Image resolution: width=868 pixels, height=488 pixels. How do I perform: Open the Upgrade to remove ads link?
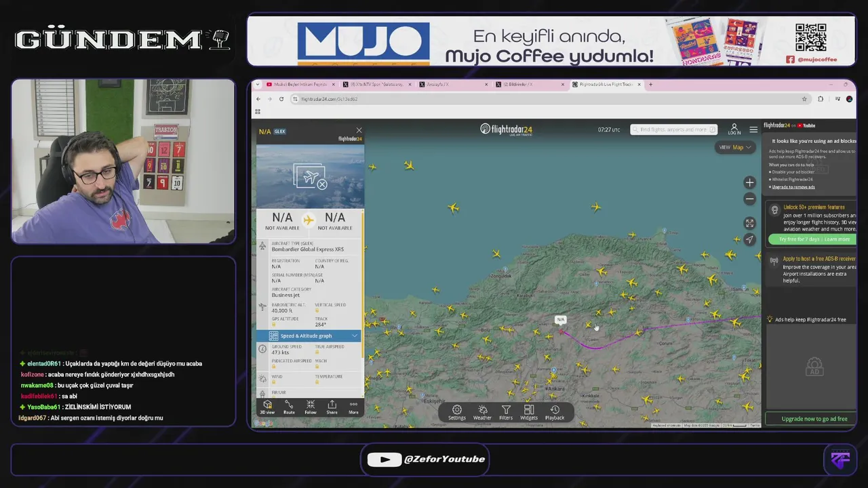(793, 187)
